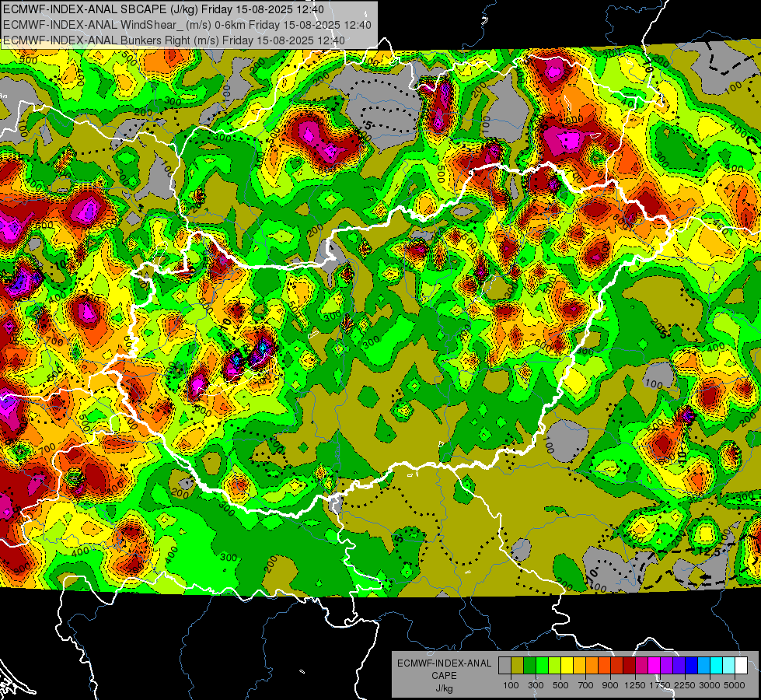Click the SBCAPE title line
Viewport: 761px width, 700px height.
click(163, 9)
